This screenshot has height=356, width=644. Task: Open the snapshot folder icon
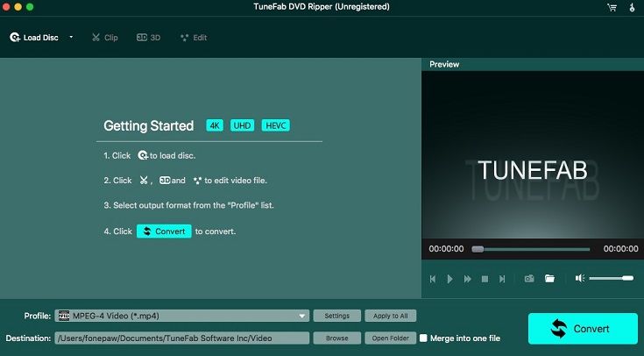click(x=549, y=279)
